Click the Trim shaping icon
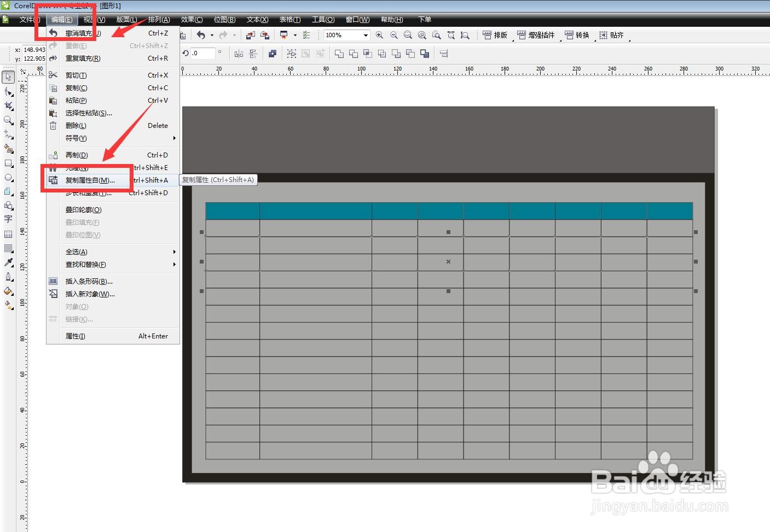The height and width of the screenshot is (532, 770). point(354,54)
